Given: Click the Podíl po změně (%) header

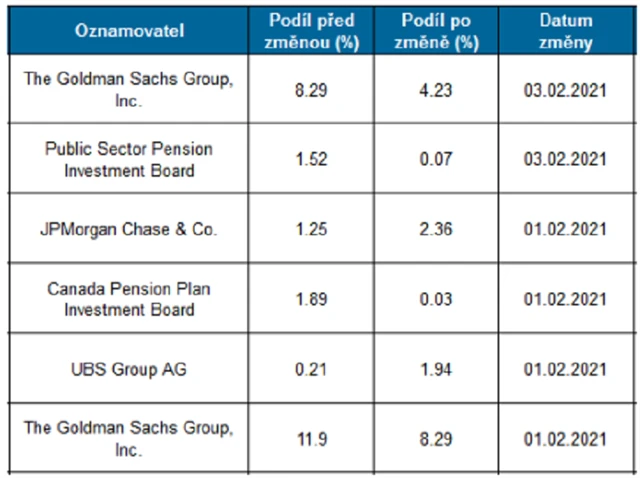Looking at the screenshot, I should coord(436,31).
